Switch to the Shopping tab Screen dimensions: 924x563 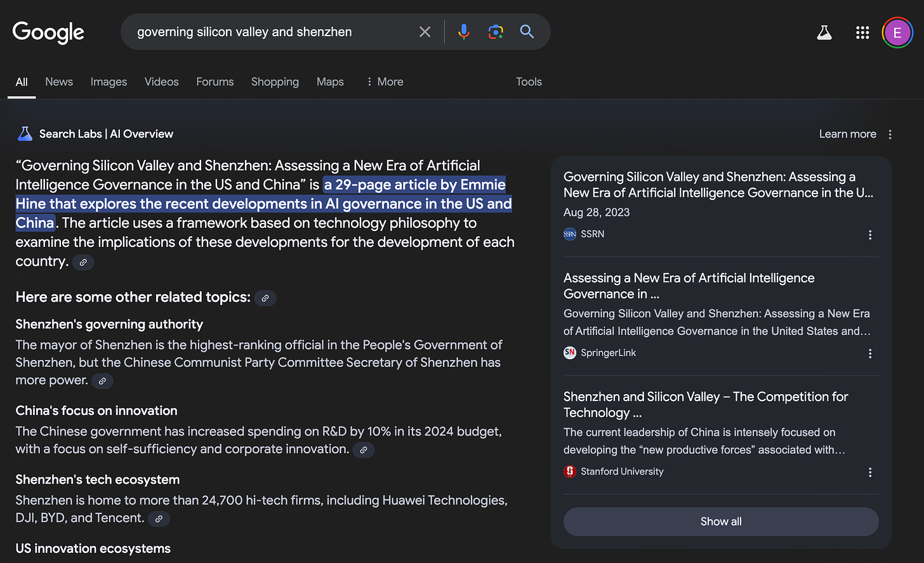point(275,82)
